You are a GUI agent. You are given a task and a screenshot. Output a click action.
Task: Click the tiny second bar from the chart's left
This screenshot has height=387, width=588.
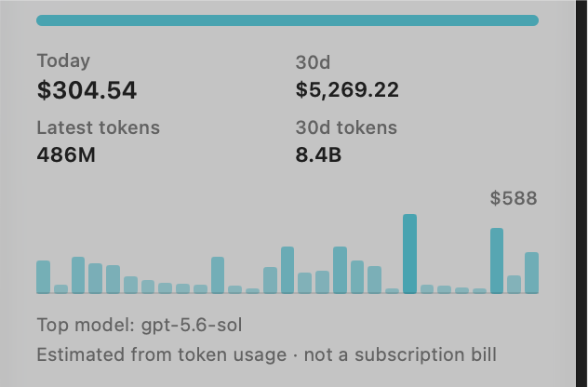point(60,289)
